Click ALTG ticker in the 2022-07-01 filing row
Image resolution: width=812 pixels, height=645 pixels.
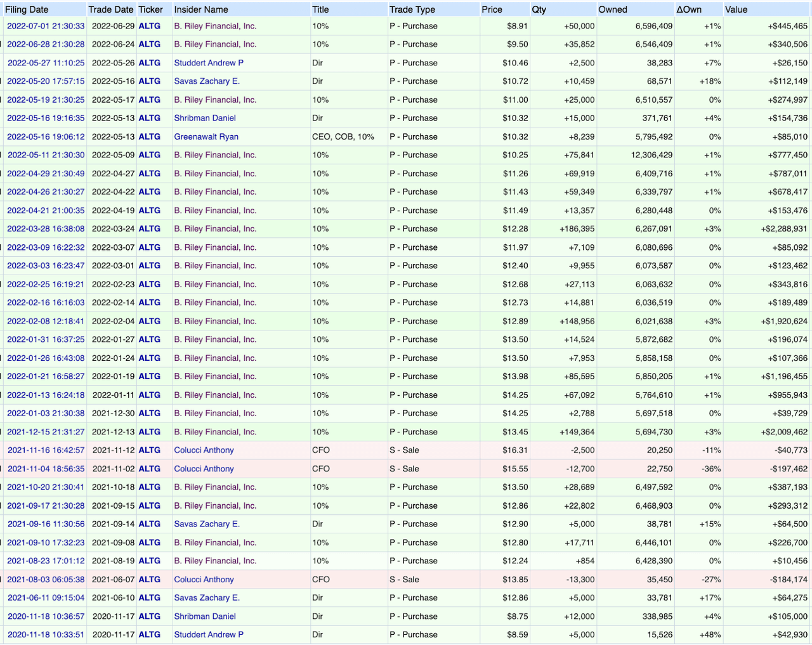pos(150,26)
